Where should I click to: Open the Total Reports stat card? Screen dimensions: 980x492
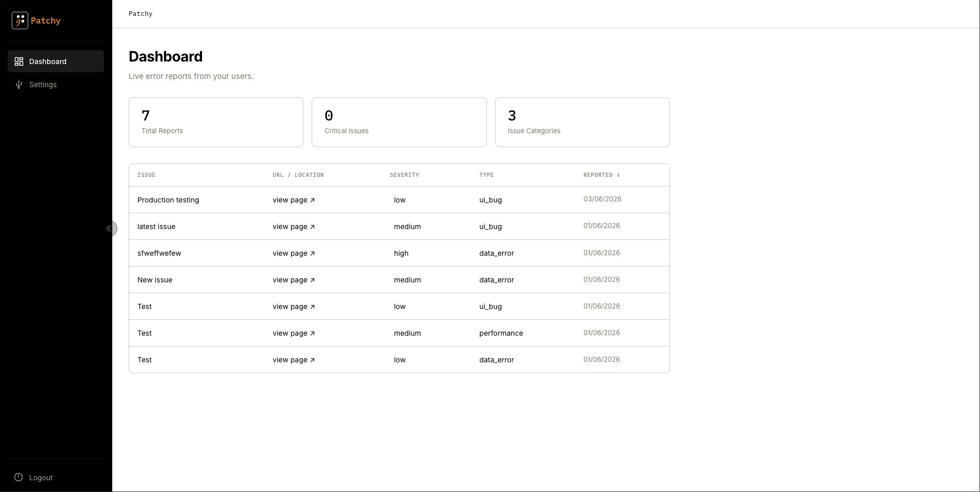pyautogui.click(x=216, y=122)
